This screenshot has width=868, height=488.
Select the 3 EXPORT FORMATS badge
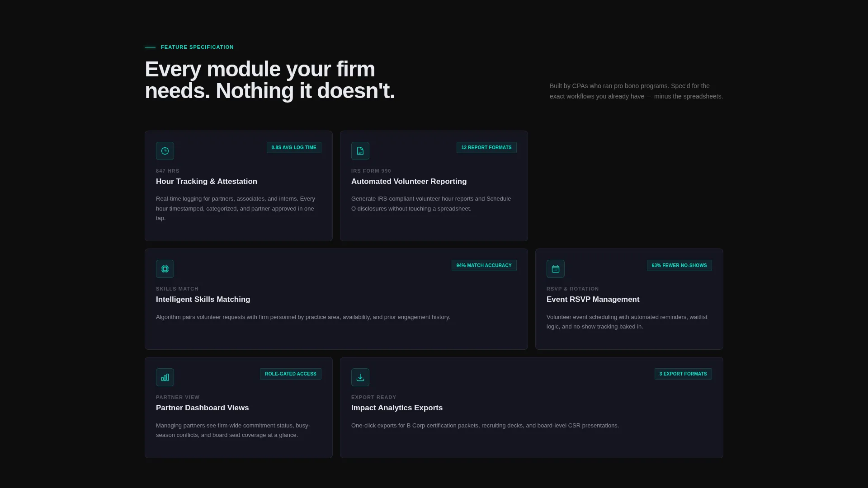point(683,374)
